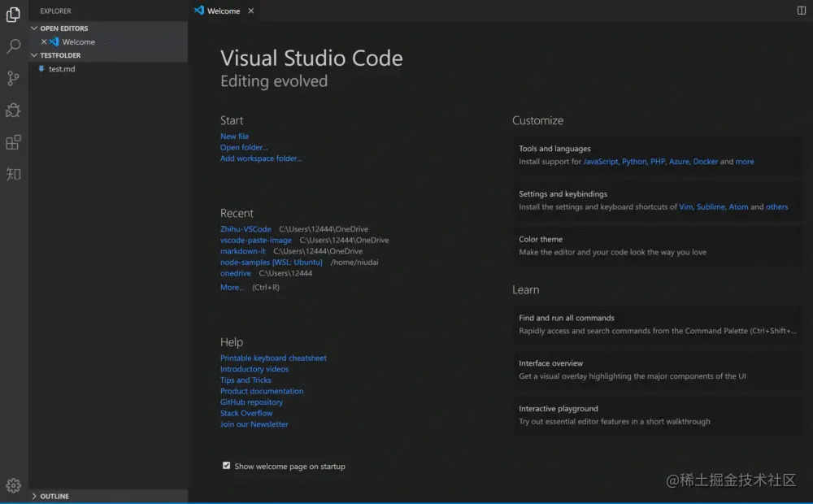
Task: Open the Explorer view in activity bar
Action: 14,14
